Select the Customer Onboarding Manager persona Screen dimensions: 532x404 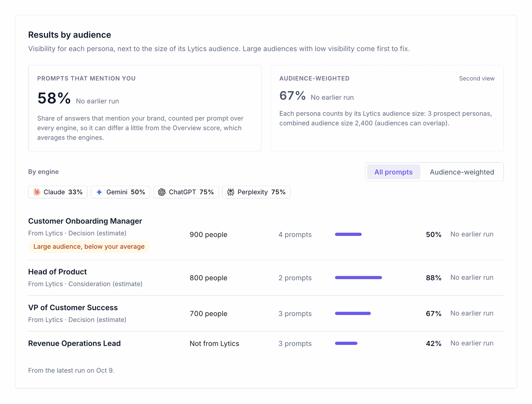coord(85,221)
